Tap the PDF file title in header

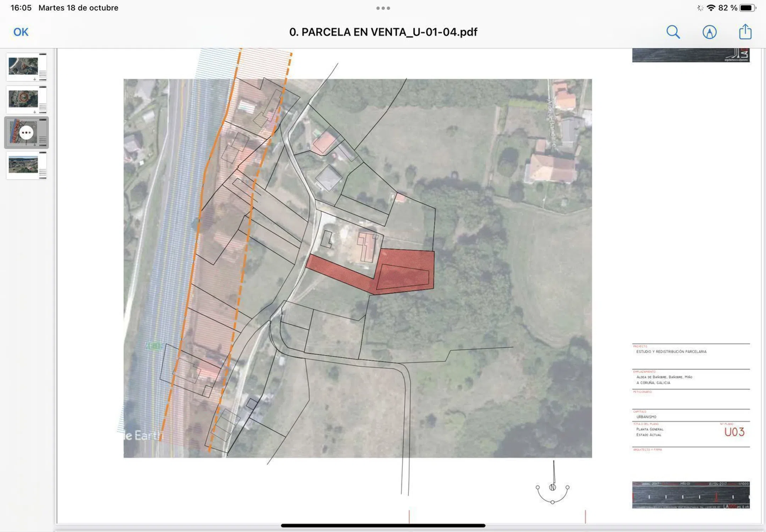click(x=383, y=32)
